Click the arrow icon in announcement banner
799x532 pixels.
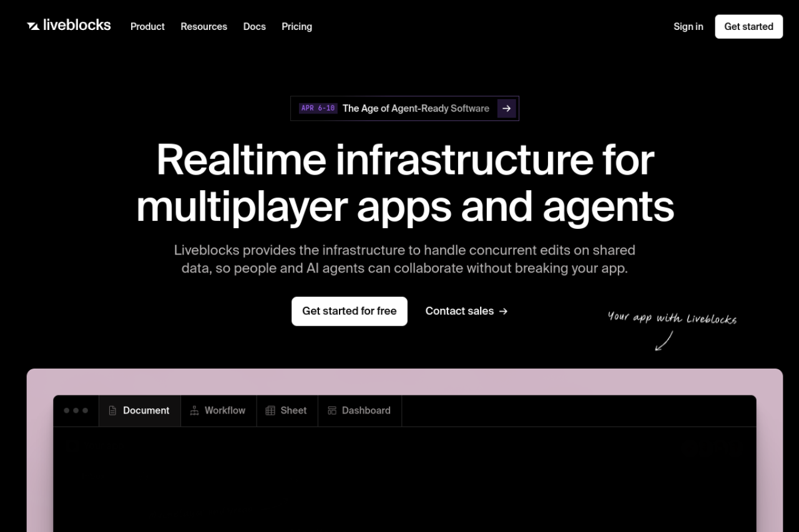506,109
